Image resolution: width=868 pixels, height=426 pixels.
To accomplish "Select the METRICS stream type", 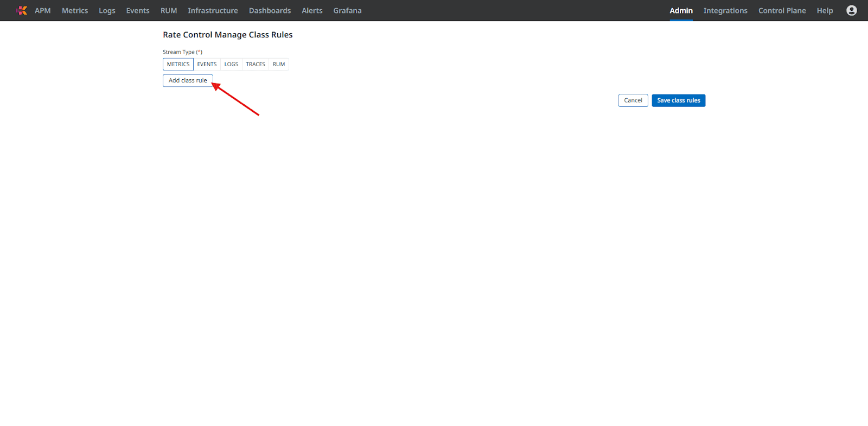I will pyautogui.click(x=178, y=64).
